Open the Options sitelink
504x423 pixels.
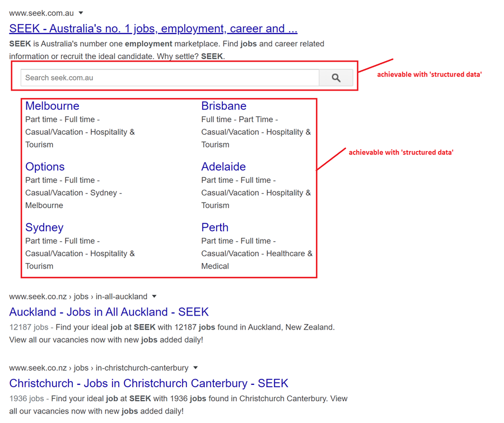[45, 167]
